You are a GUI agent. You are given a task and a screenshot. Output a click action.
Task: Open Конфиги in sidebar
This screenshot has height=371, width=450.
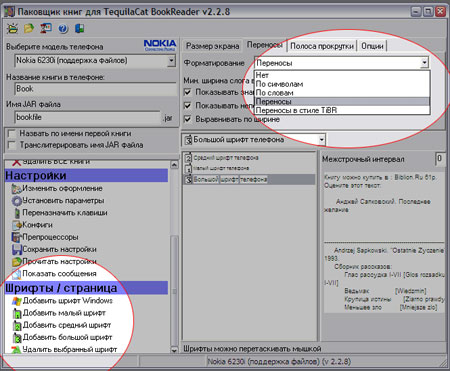37,225
